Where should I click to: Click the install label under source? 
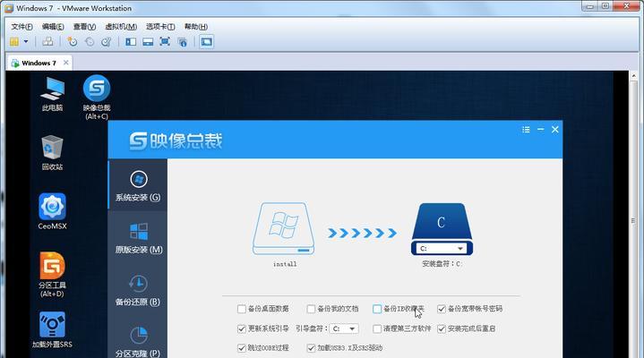coord(285,264)
